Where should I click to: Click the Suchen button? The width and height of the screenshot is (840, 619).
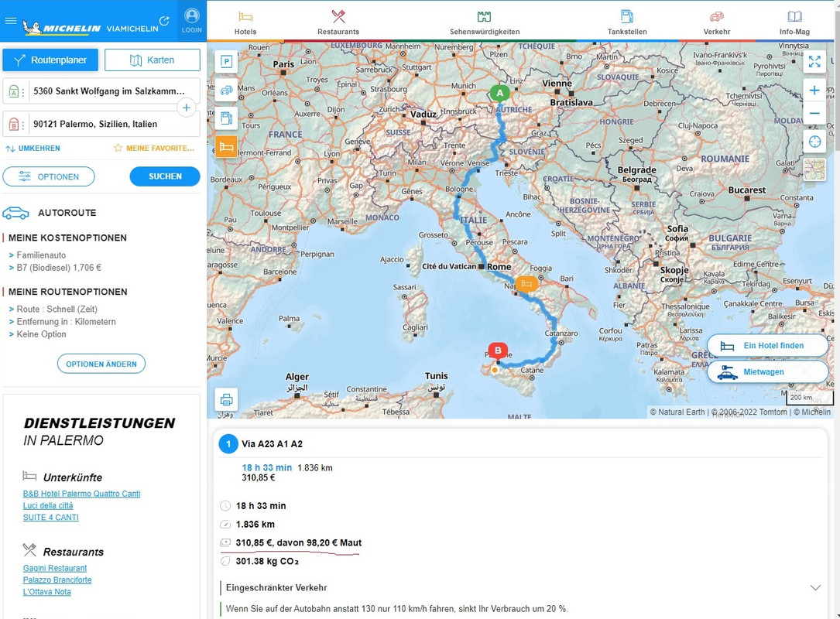(165, 176)
